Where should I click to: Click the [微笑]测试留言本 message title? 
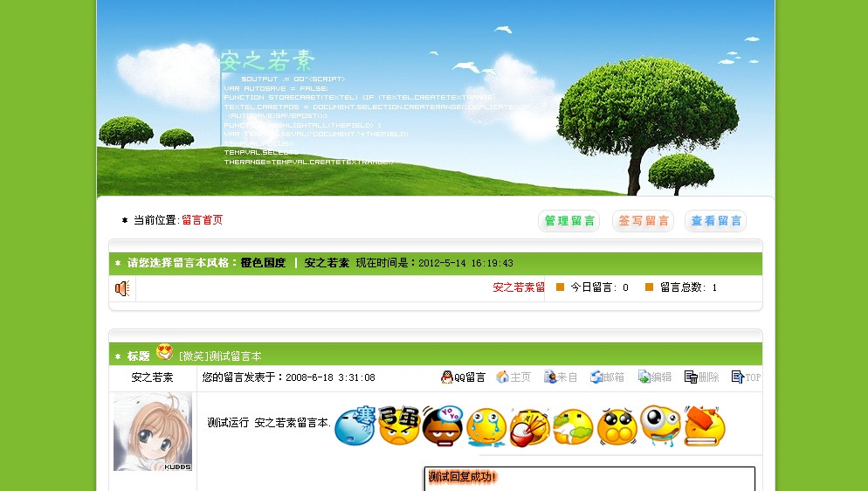pyautogui.click(x=220, y=356)
